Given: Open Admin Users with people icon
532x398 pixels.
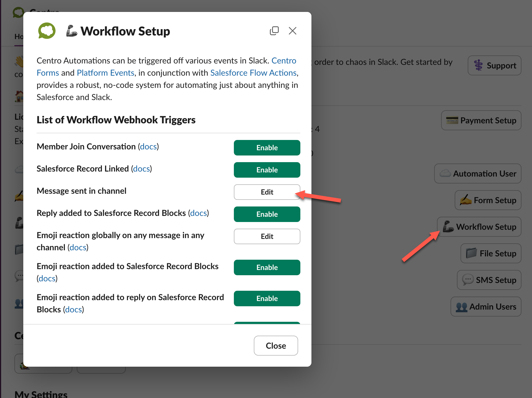Looking at the screenshot, I should tap(486, 307).
